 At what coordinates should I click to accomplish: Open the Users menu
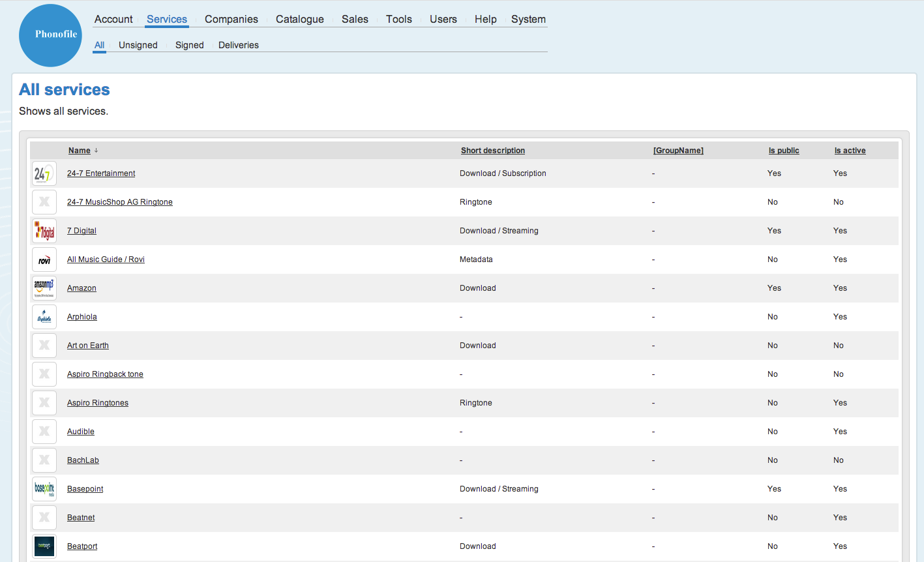tap(443, 20)
